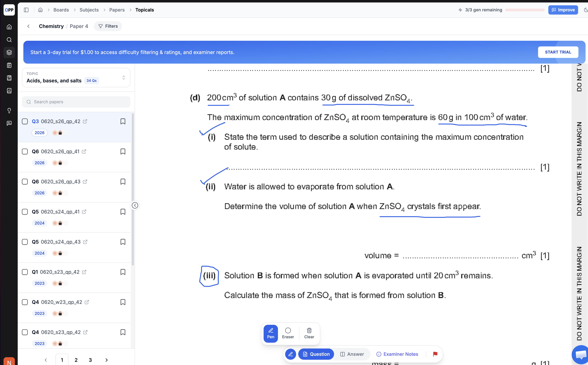Toggle annotation mode with the round pen button
The height and width of the screenshot is (365, 588).
pos(290,354)
